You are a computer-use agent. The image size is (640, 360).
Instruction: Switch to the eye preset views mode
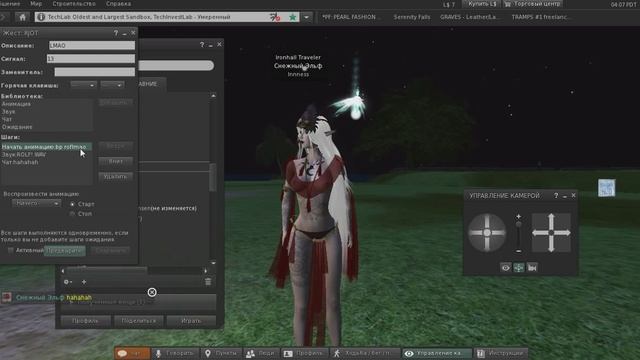pos(505,267)
